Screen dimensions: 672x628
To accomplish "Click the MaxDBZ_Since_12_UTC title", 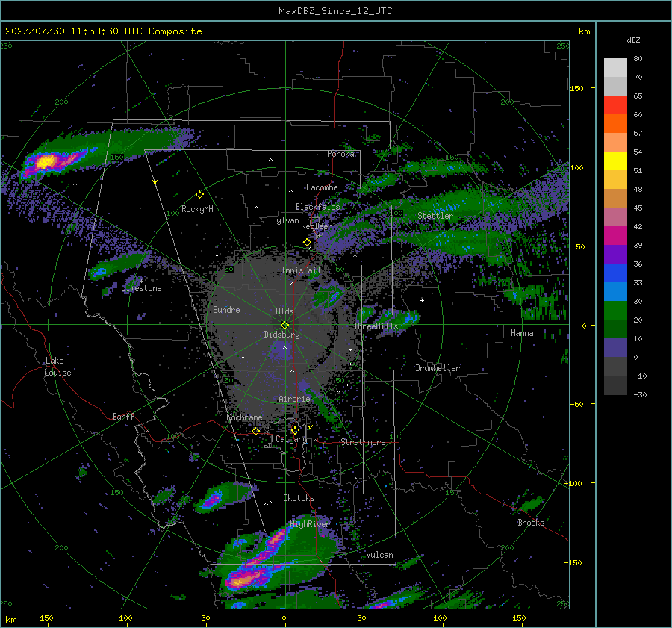I will point(335,11).
